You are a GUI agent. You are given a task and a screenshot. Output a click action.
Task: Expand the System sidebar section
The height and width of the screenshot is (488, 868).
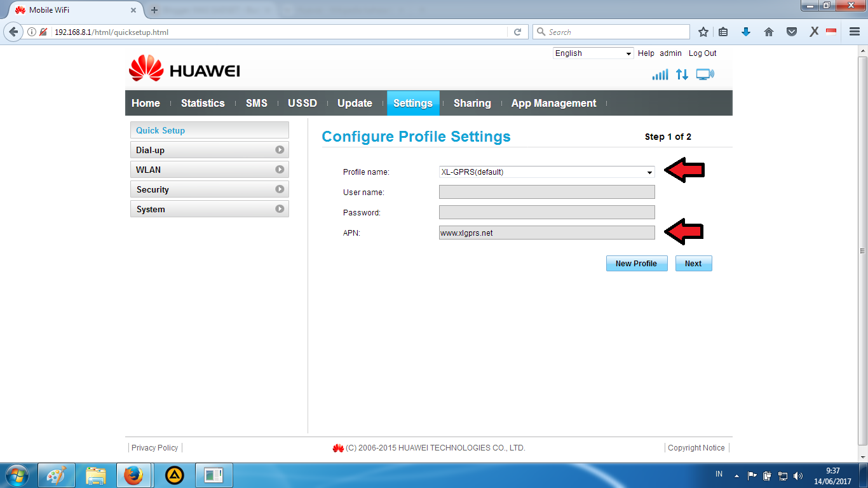click(x=210, y=209)
